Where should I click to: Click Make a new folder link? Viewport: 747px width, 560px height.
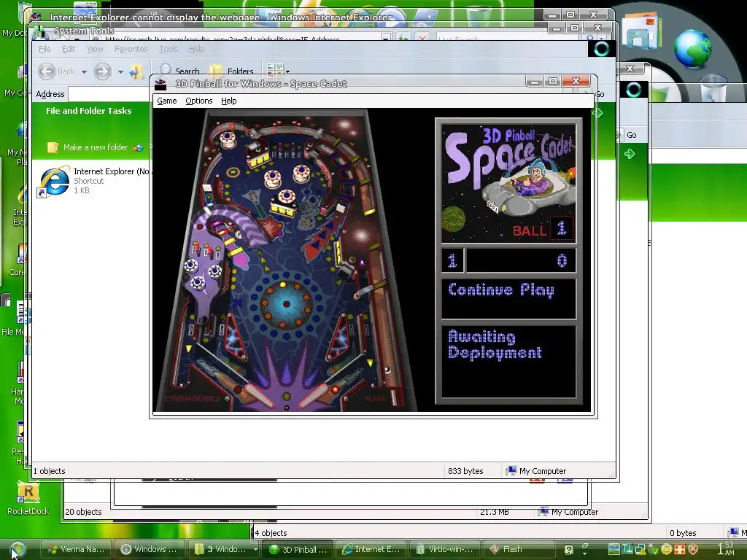(96, 147)
